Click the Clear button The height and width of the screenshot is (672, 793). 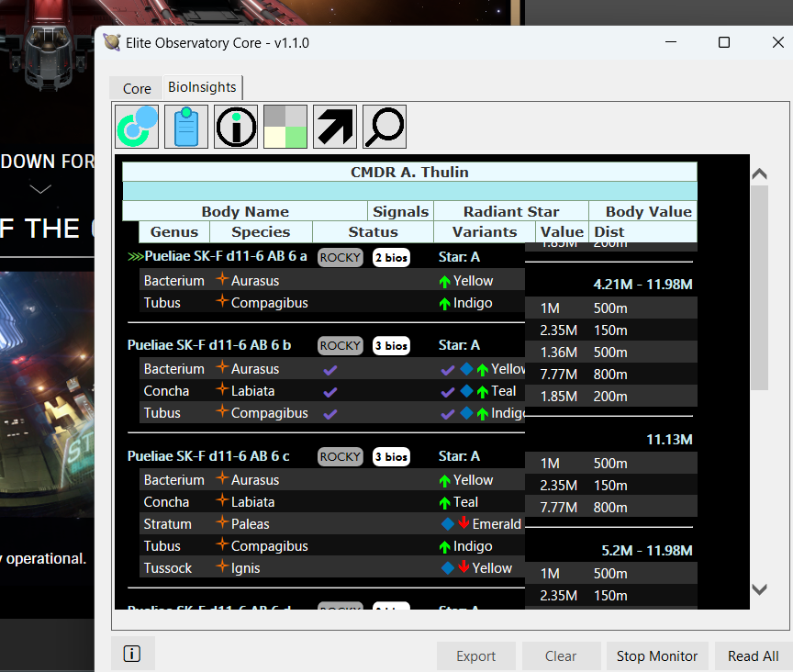pos(561,656)
